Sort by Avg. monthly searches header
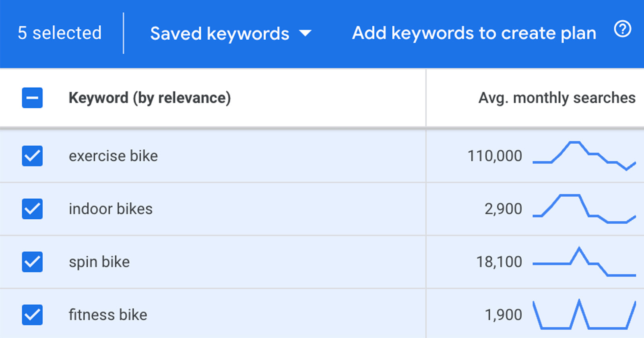The height and width of the screenshot is (338, 644). tap(557, 98)
